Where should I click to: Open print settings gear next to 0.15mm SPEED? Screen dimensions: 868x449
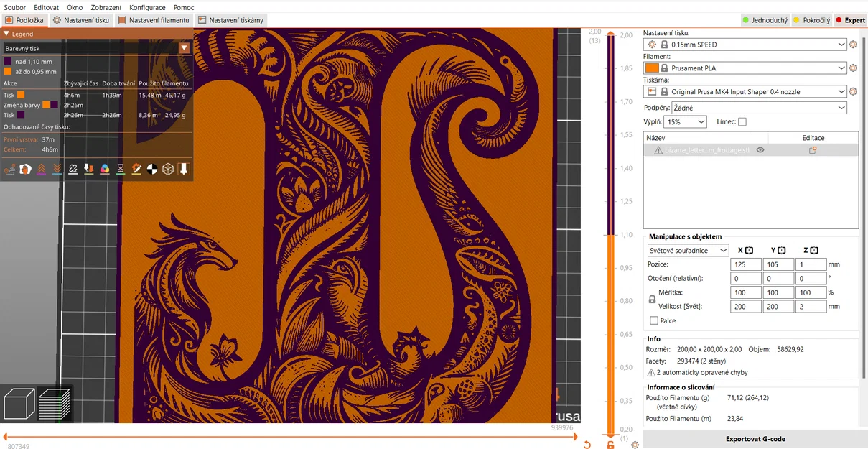point(853,45)
